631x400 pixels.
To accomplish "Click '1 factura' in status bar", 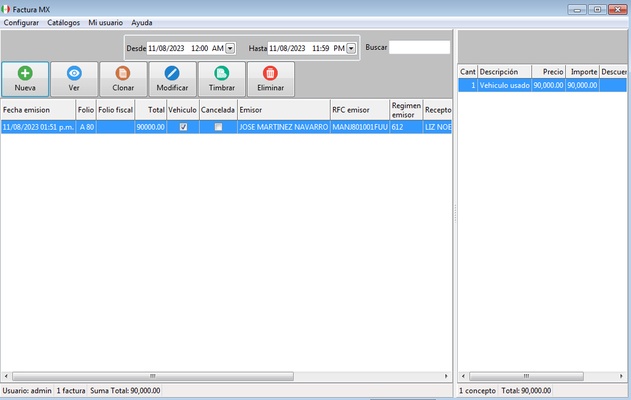I will coord(71,391).
